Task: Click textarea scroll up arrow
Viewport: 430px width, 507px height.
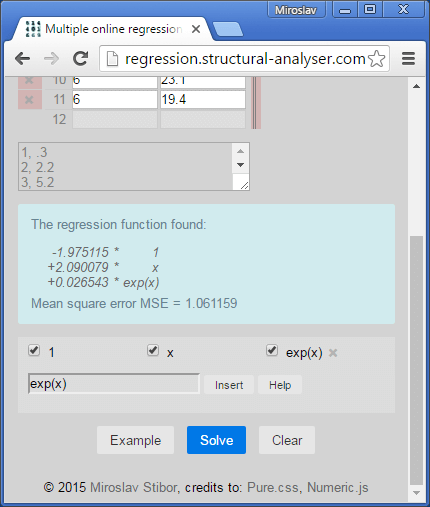Action: coord(240,151)
